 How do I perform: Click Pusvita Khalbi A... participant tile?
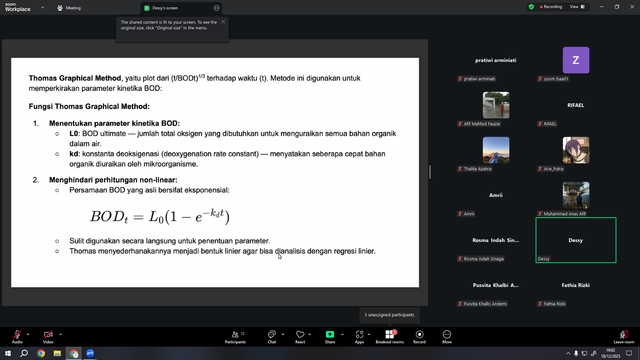[496, 285]
